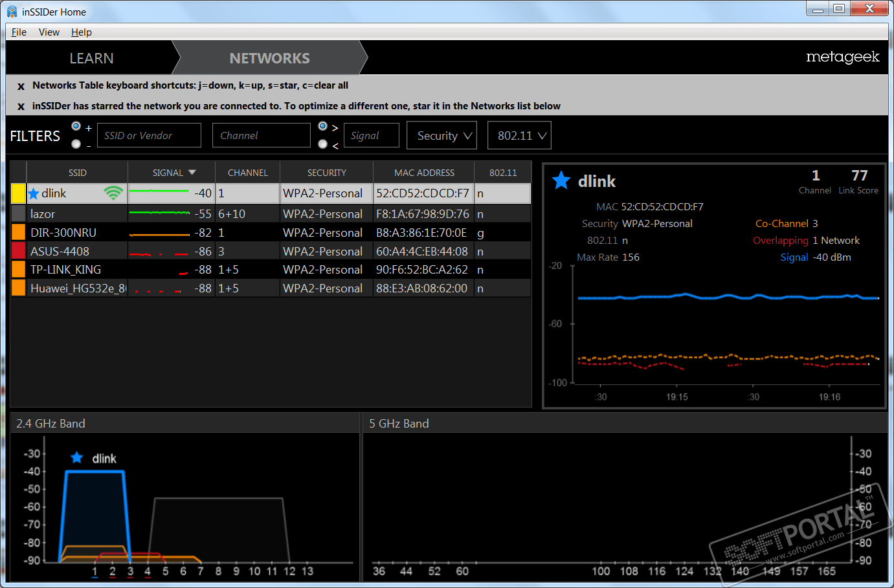Select the greater-than signal radio button
The image size is (894, 588).
pos(323,126)
